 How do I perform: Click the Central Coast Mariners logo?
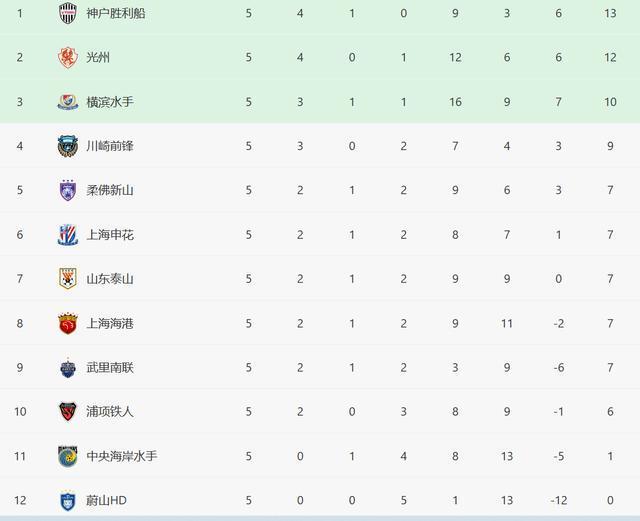tap(68, 456)
